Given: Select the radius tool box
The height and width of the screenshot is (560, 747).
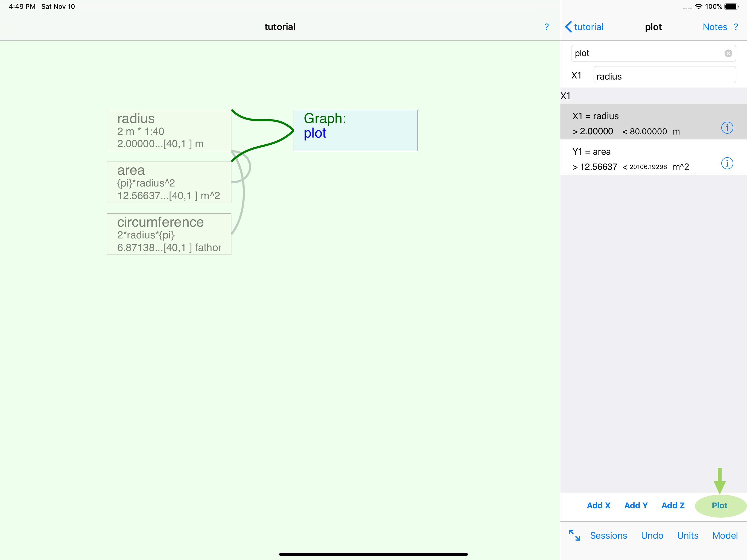Looking at the screenshot, I should point(169,130).
